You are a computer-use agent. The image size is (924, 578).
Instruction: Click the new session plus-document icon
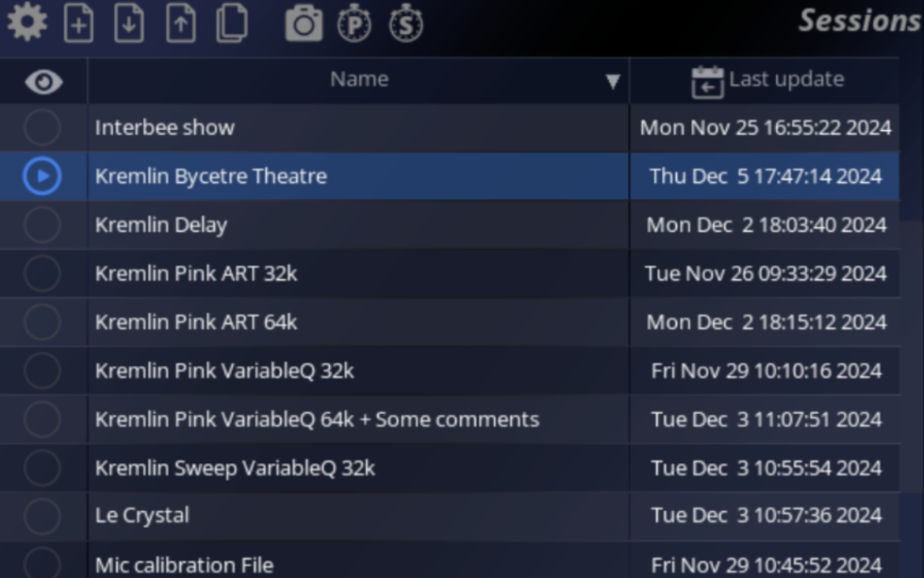coord(78,24)
